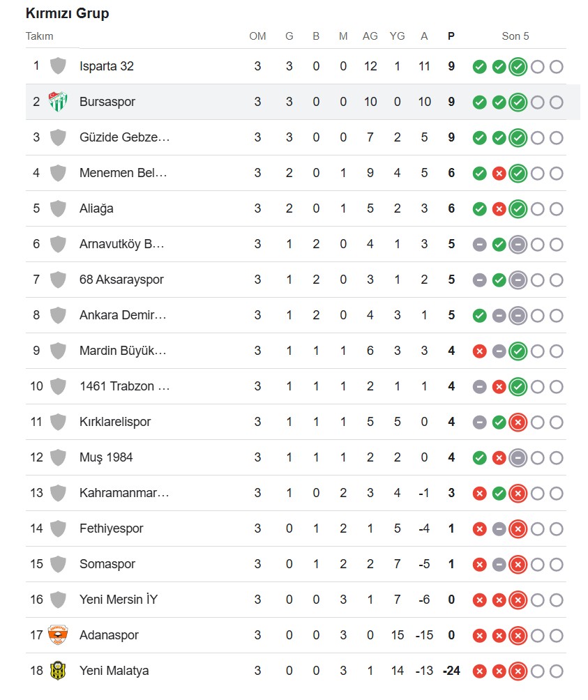Click the Isparta 32 placeholder shield icon
Image resolution: width=588 pixels, height=700 pixels.
click(x=58, y=66)
